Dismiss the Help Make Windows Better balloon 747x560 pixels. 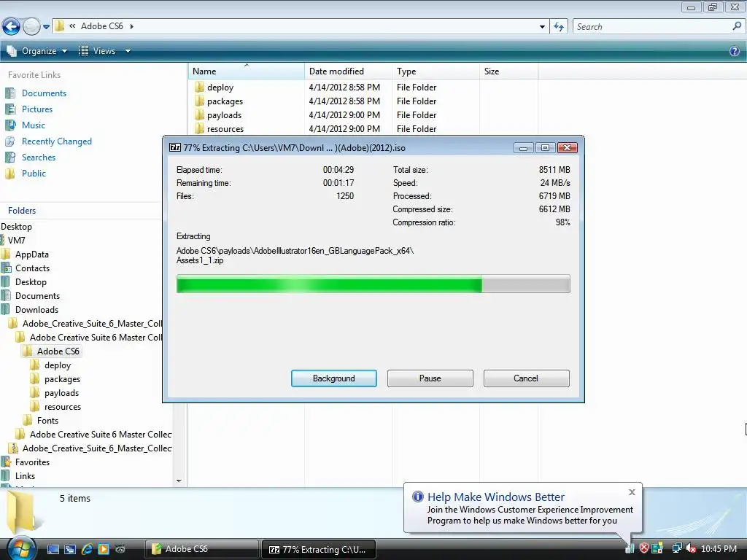click(632, 492)
